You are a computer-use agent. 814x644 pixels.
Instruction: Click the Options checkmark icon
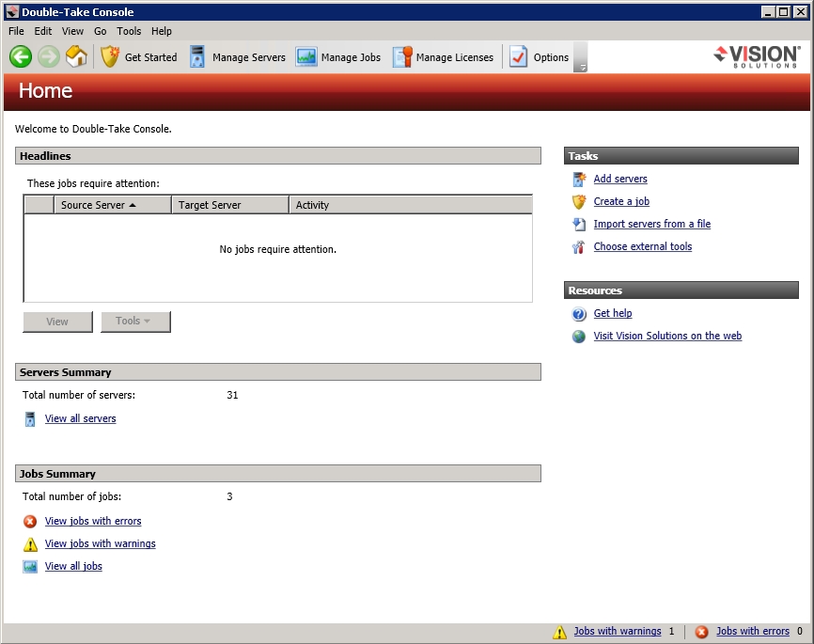coord(518,56)
